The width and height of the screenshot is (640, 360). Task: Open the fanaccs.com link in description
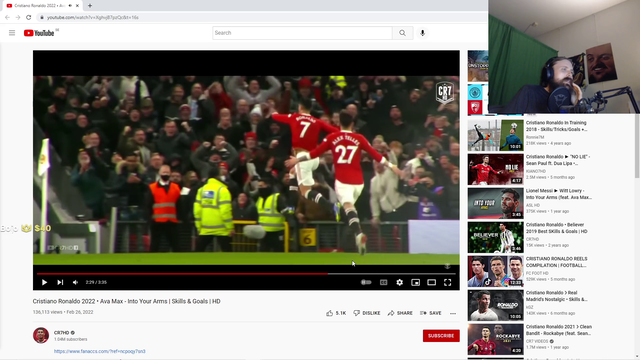point(100,351)
